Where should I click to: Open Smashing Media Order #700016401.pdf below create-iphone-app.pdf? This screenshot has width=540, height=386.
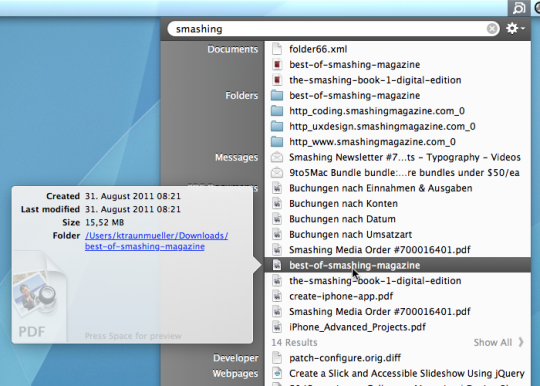380,312
